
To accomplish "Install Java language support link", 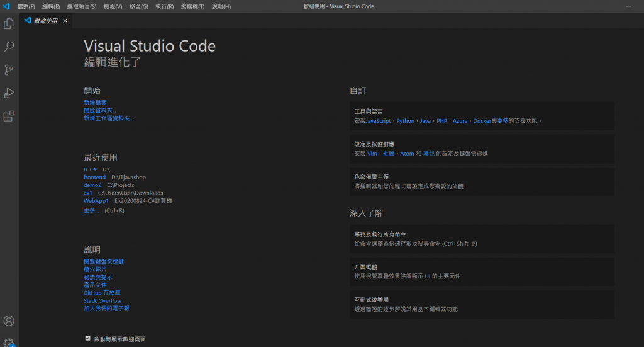I will 425,121.
